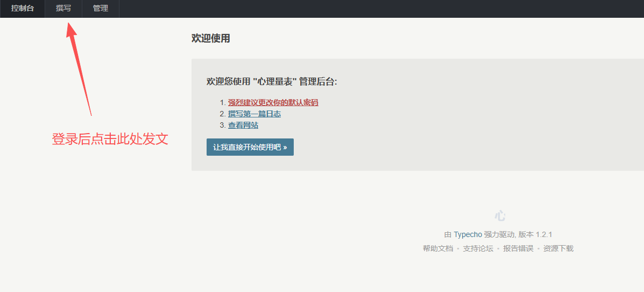Open the 管理 menu

(x=101, y=9)
